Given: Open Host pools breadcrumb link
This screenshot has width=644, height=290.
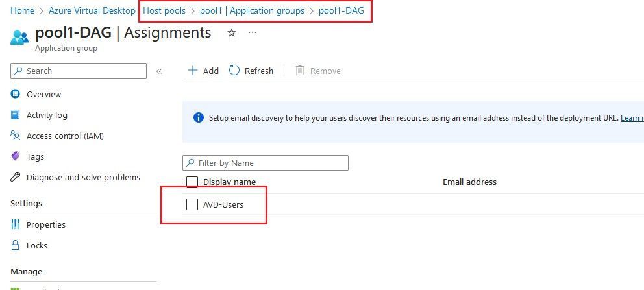Looking at the screenshot, I should pyautogui.click(x=164, y=10).
